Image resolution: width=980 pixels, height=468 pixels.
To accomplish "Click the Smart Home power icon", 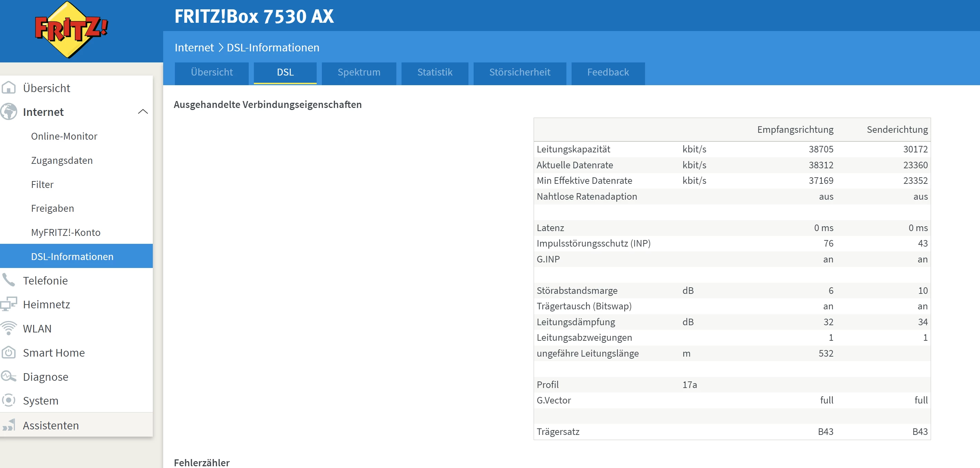I will (8, 352).
